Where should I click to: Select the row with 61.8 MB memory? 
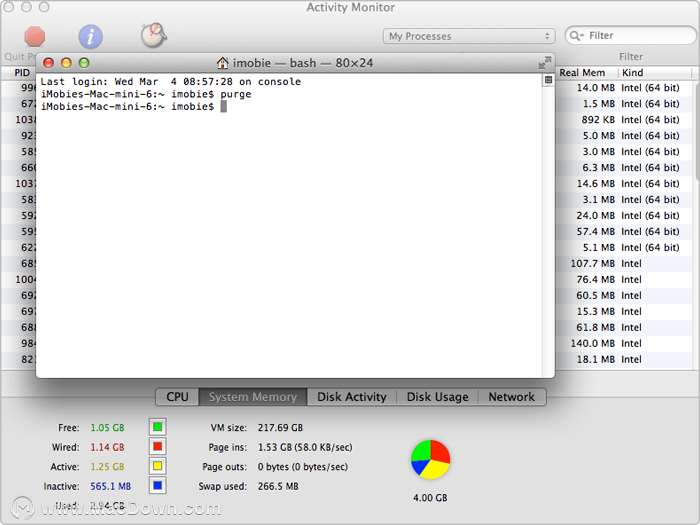[x=625, y=328]
